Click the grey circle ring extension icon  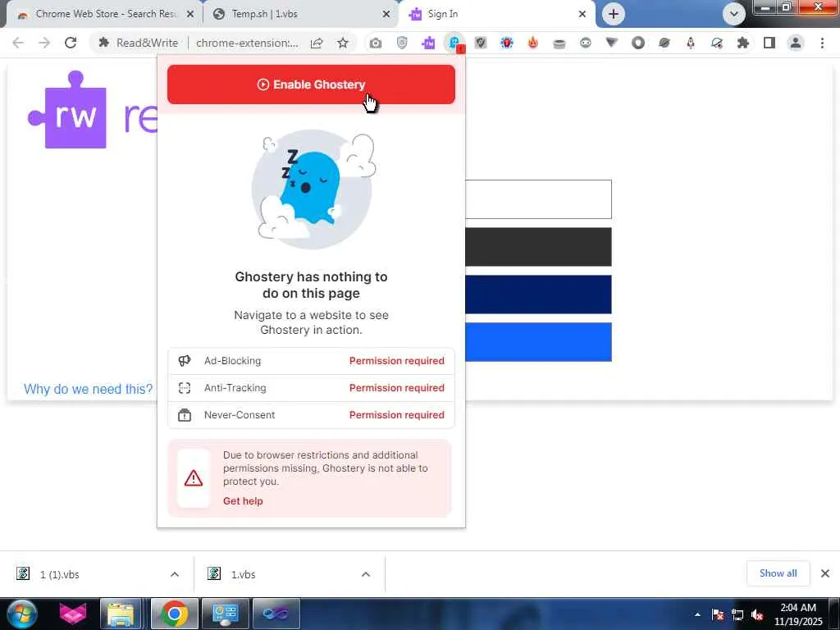(x=638, y=43)
